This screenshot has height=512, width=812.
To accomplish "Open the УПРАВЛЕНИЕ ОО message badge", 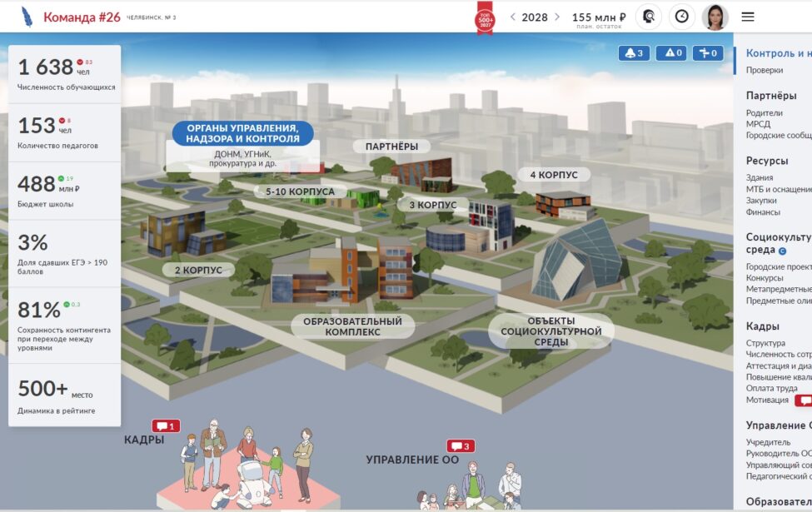I will point(461,446).
